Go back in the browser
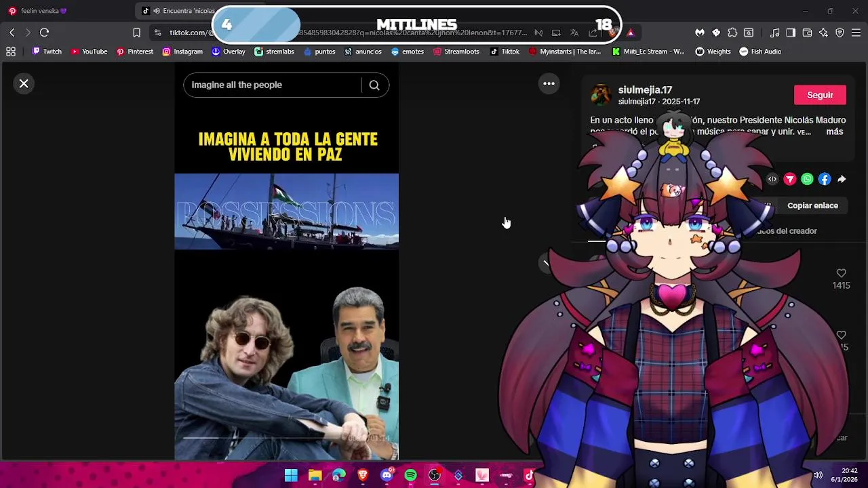Screen dimensions: 868x488 (12, 33)
